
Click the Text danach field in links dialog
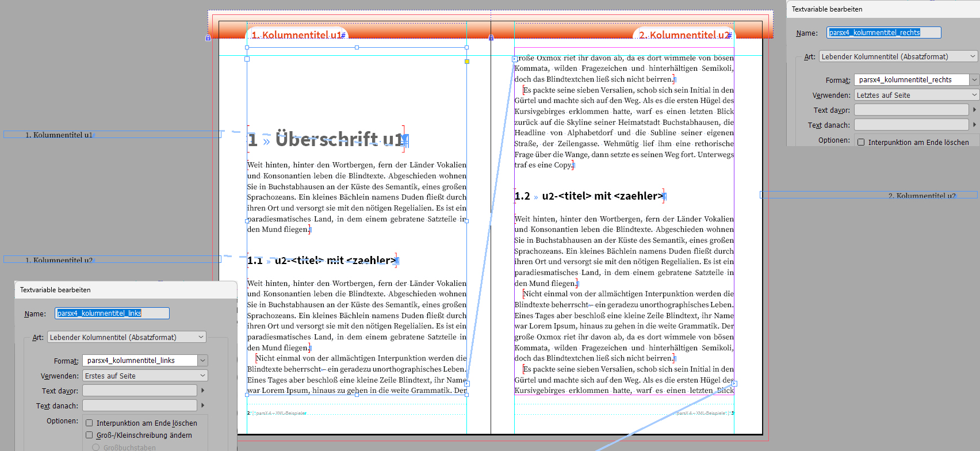tap(140, 406)
